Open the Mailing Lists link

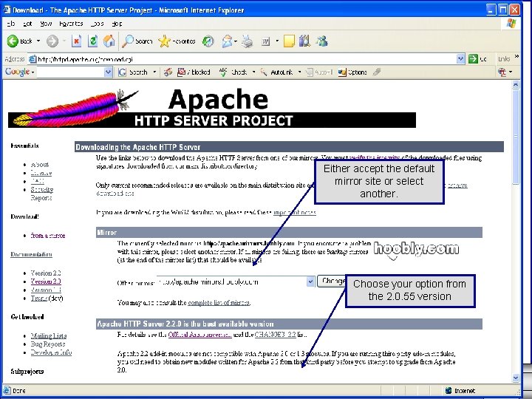click(x=49, y=336)
